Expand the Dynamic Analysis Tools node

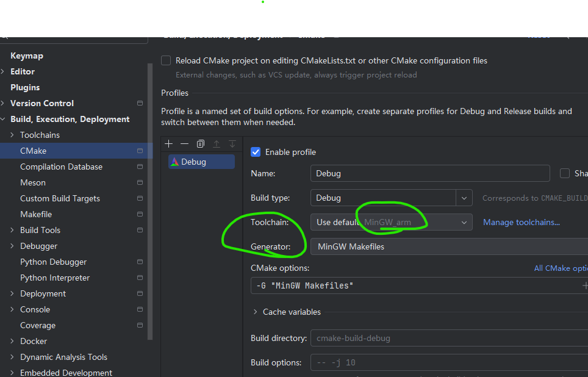click(12, 357)
